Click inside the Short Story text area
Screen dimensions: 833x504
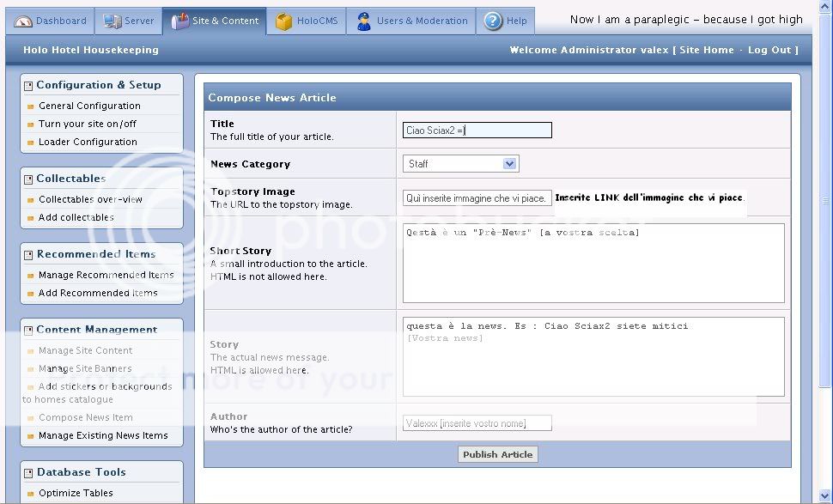[593, 264]
